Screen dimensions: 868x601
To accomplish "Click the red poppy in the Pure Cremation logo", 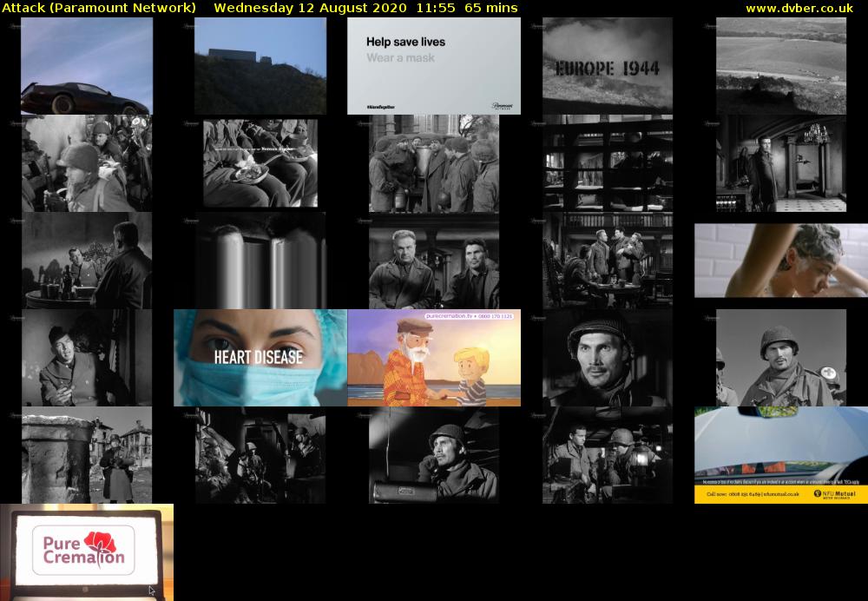I will click(100, 542).
